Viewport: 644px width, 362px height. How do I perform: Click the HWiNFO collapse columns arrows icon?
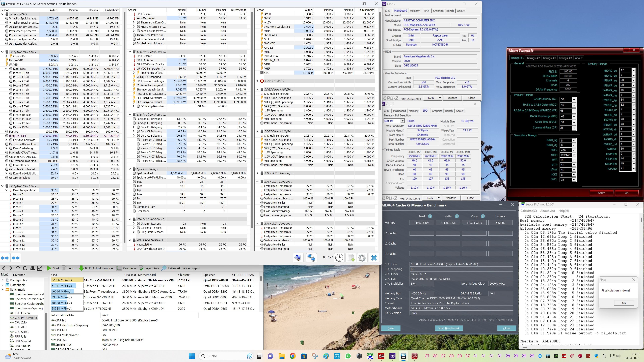[15, 258]
